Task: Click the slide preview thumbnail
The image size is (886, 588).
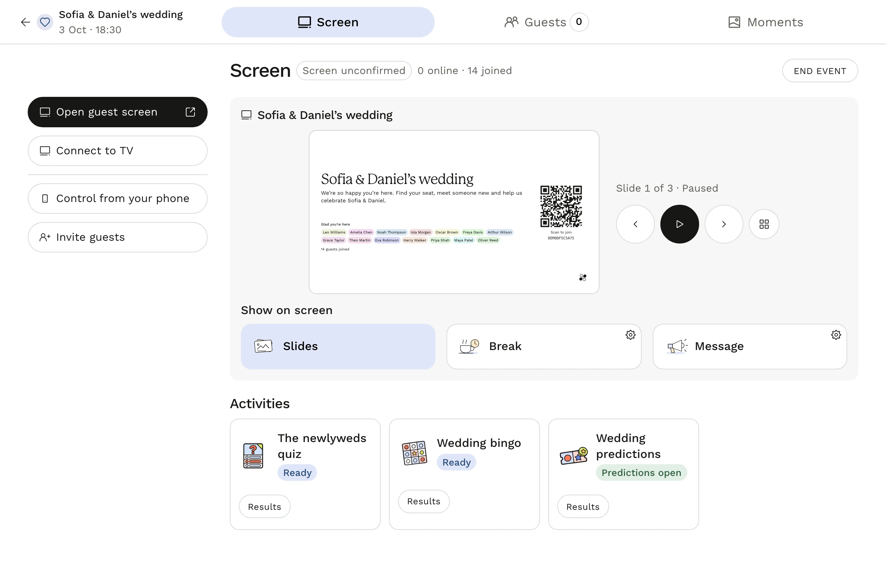Action: [x=454, y=212]
